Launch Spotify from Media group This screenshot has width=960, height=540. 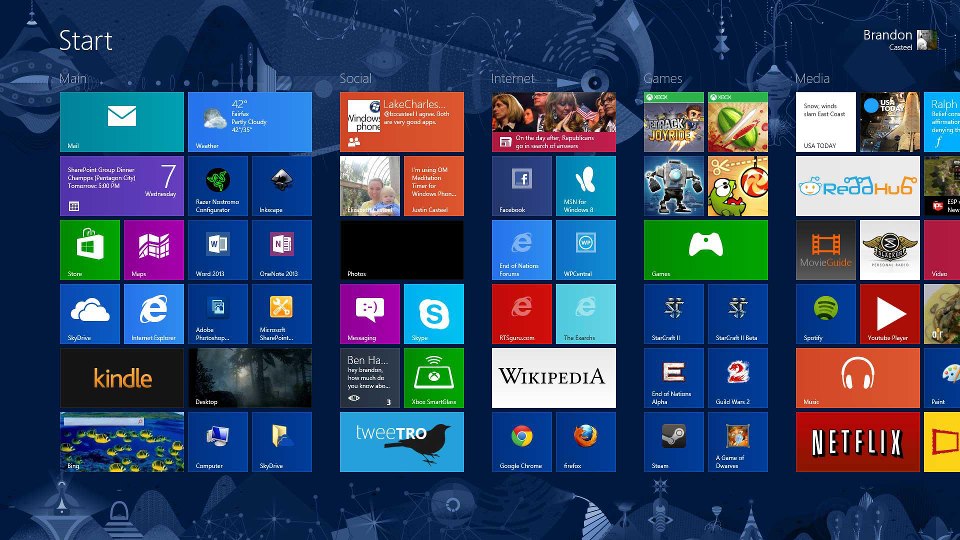click(x=825, y=313)
